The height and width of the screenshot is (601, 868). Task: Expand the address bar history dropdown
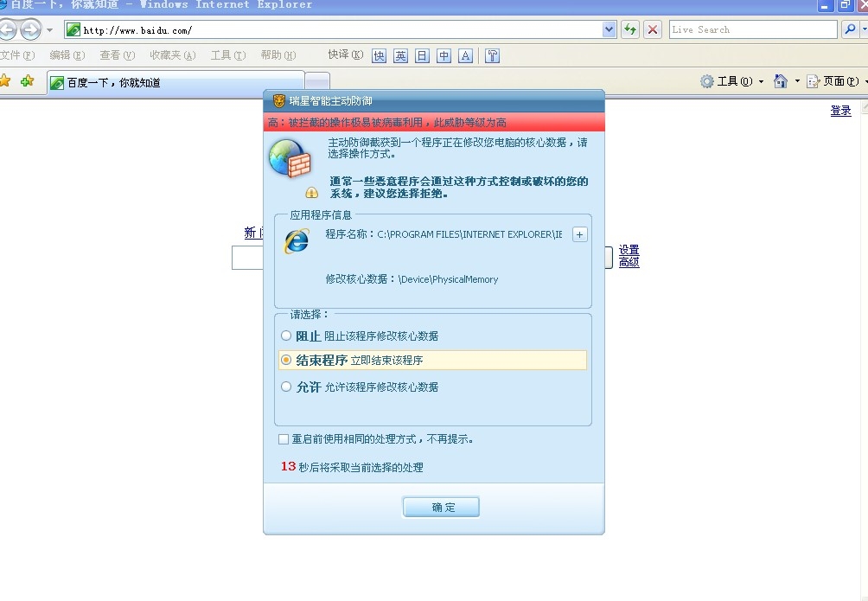pos(609,30)
